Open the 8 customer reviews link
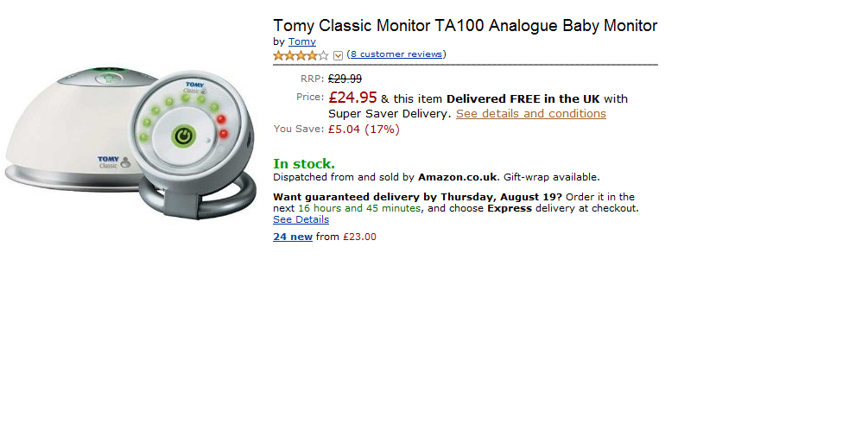The image size is (868, 443). pos(396,54)
